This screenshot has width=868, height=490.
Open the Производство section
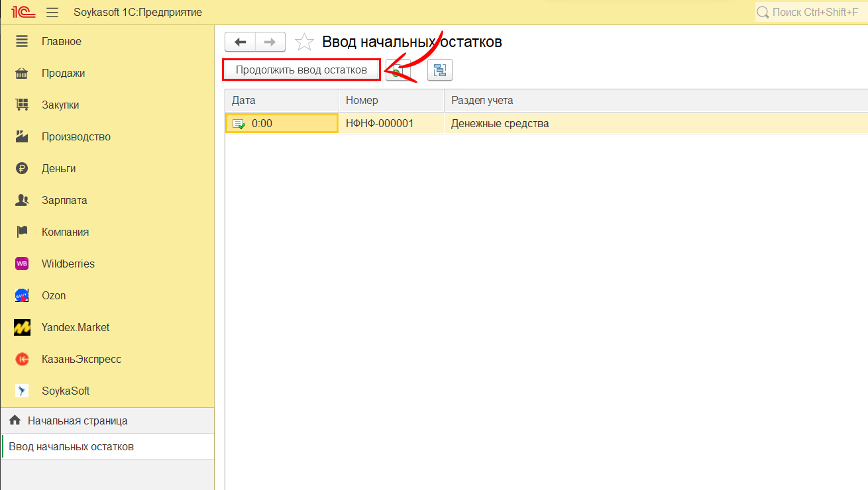tap(107, 136)
